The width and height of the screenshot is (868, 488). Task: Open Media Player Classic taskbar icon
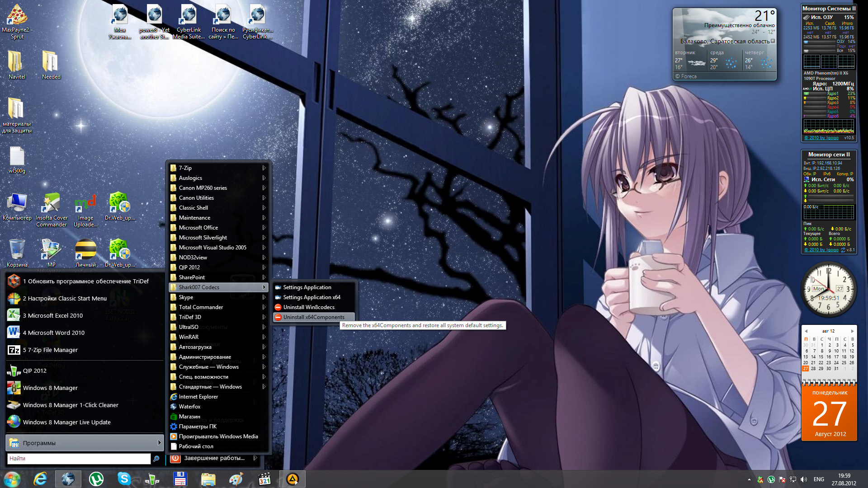click(x=264, y=479)
